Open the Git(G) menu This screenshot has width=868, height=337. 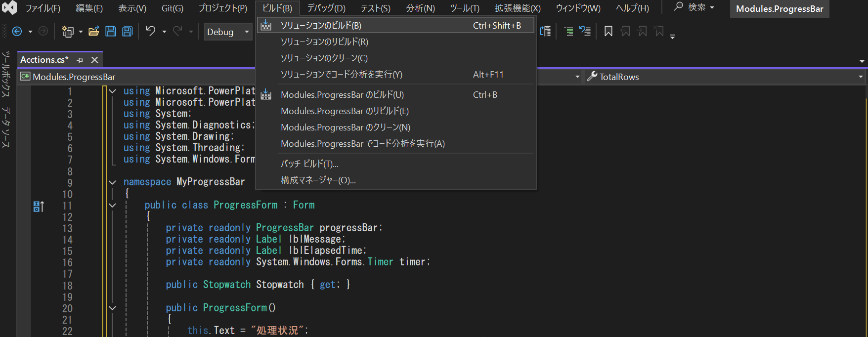[x=173, y=8]
